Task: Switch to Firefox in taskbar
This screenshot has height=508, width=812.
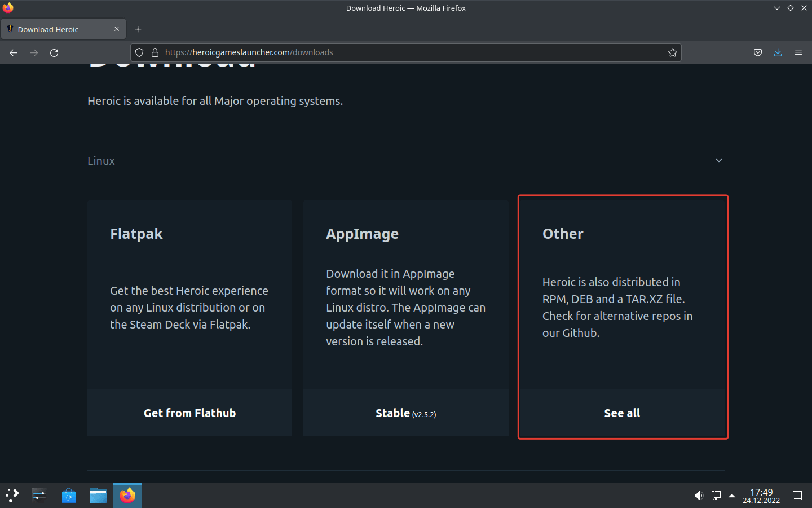Action: 127,496
